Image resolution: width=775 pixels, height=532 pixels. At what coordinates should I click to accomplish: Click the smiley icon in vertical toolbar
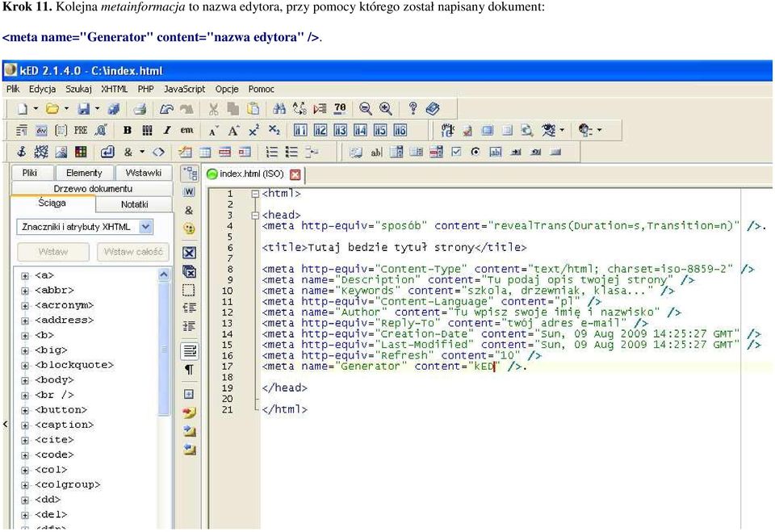(x=189, y=228)
